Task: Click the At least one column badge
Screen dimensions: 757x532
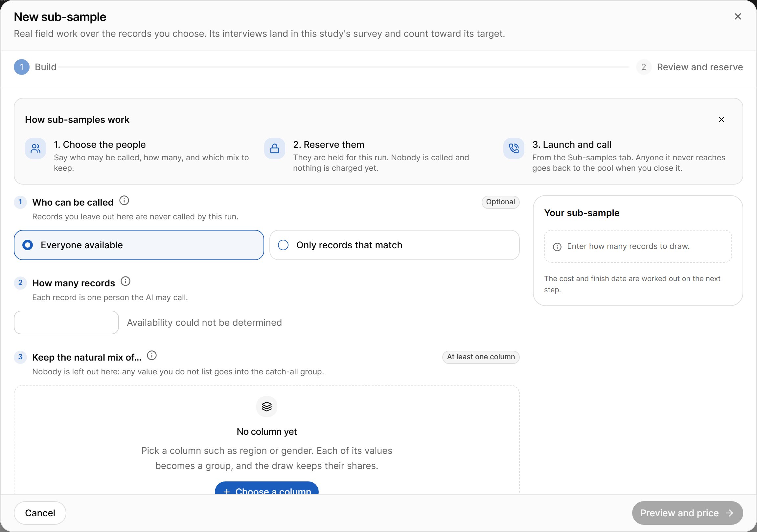Action: [481, 357]
